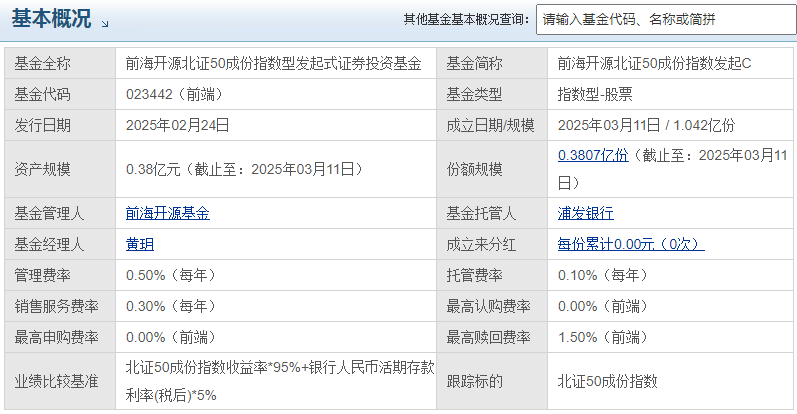Click the 基金管理人 row label
This screenshot has width=797, height=414.
pyautogui.click(x=49, y=213)
